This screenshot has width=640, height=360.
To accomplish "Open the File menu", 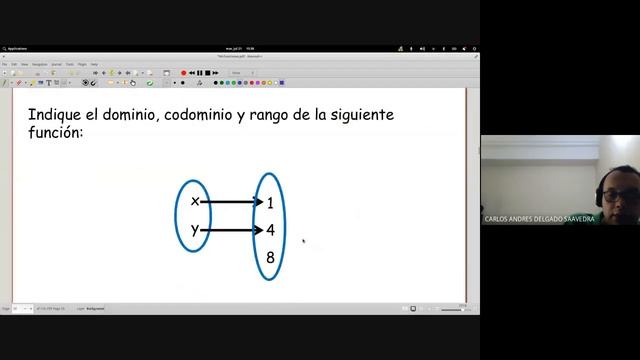I will [4, 64].
